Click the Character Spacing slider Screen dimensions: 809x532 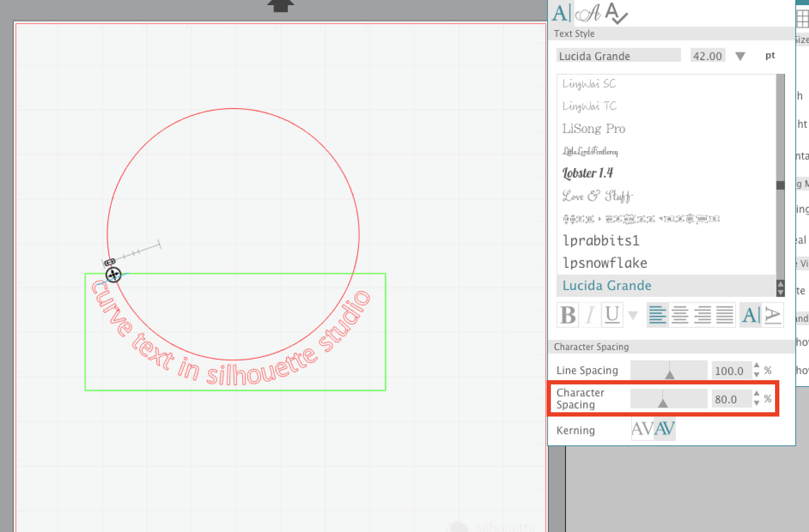point(669,399)
